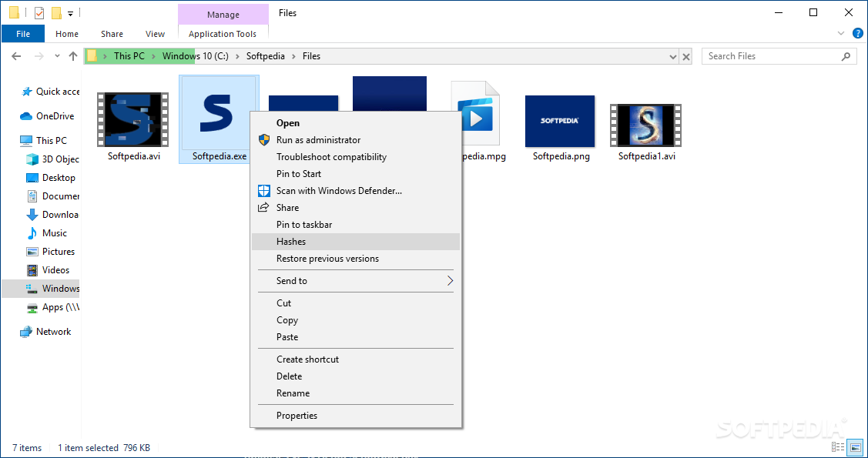The width and height of the screenshot is (868, 458).
Task: Select Quick access in the navigation pane
Action: (x=52, y=92)
